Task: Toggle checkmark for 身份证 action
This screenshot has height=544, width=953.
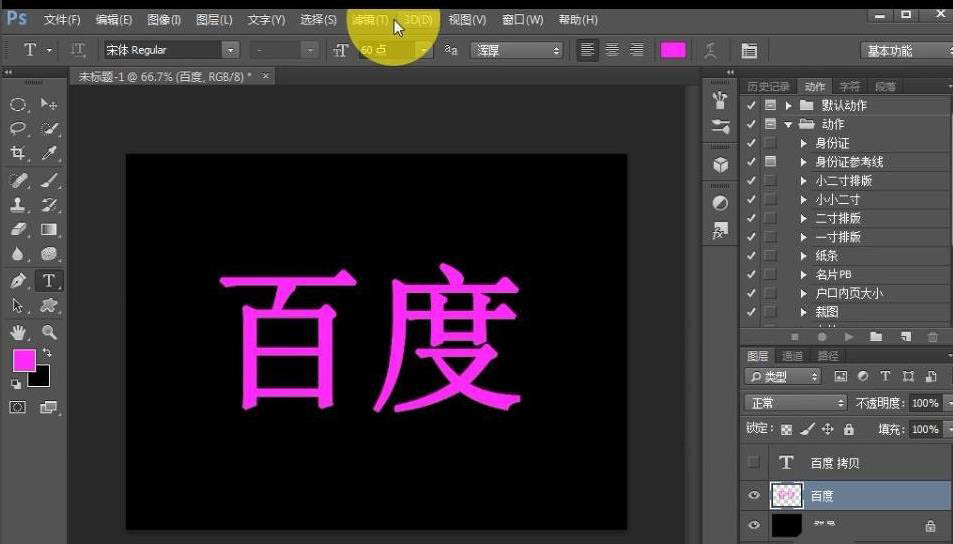Action: (751, 143)
